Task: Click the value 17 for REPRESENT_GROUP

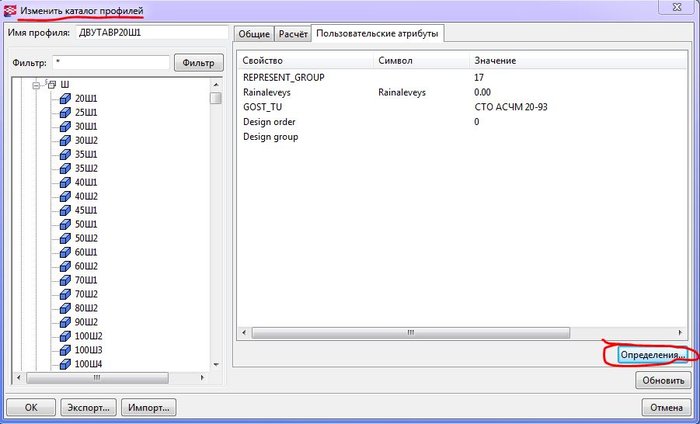Action: click(x=479, y=78)
